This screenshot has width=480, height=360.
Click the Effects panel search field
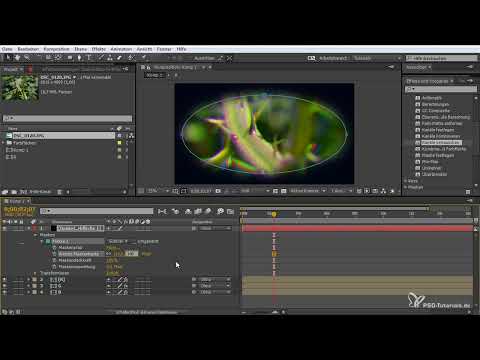tap(441, 89)
